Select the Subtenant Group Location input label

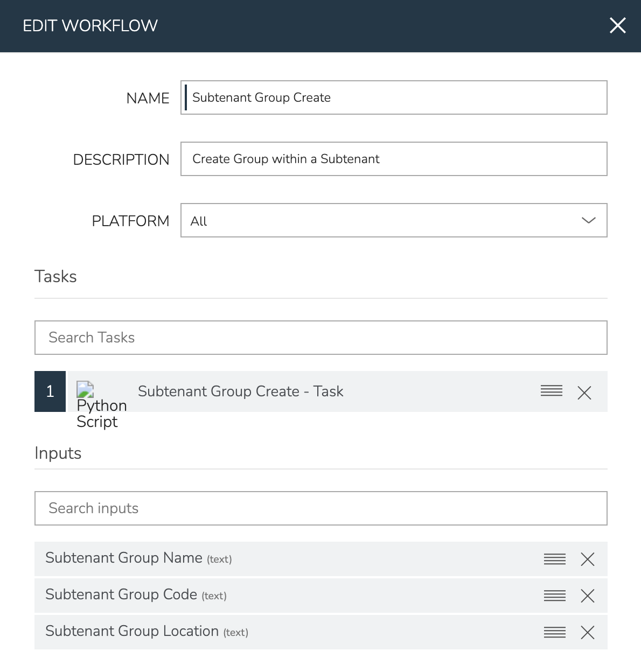pyautogui.click(x=132, y=632)
